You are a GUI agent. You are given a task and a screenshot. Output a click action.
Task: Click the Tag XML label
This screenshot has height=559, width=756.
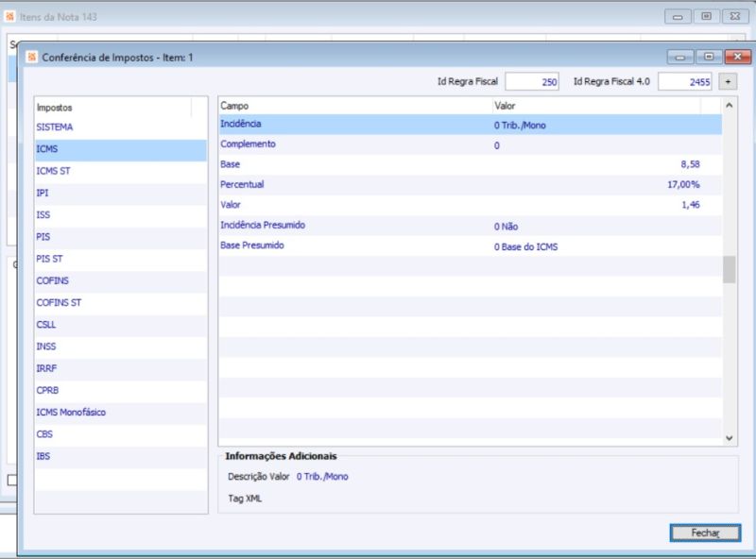point(245,499)
